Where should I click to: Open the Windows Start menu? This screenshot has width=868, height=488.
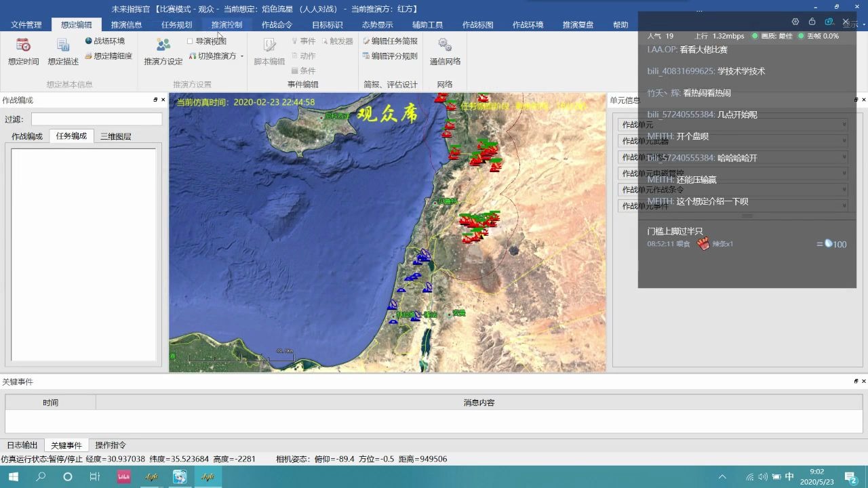click(x=13, y=476)
